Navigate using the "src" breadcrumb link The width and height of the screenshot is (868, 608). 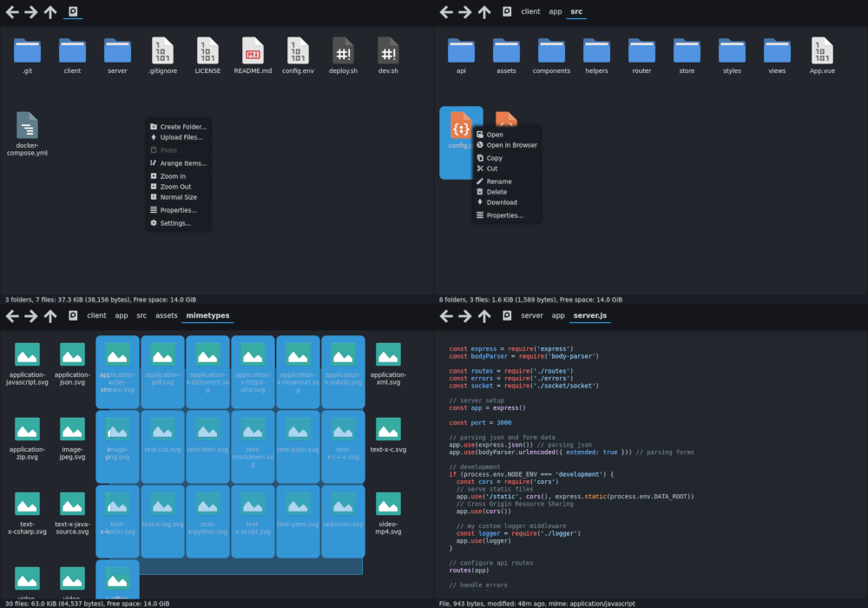pyautogui.click(x=575, y=11)
